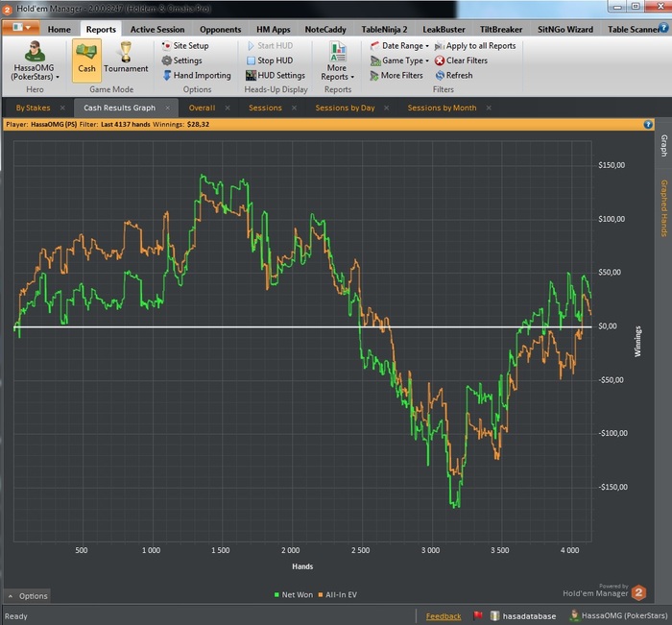
Task: Click the hasadatabase database icon
Action: pos(494,616)
